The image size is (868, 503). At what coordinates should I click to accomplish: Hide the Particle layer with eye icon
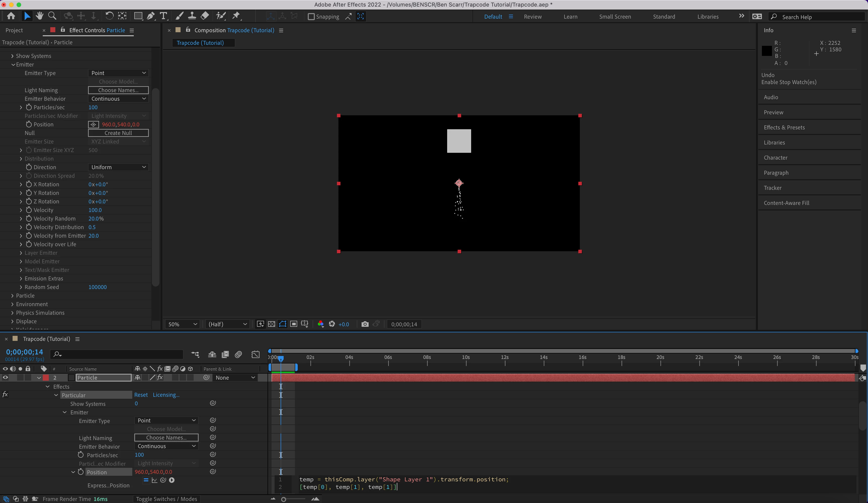(5, 378)
